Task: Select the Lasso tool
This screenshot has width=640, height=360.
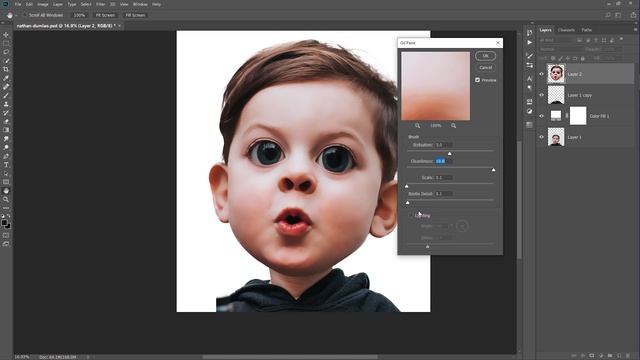Action: (6, 52)
